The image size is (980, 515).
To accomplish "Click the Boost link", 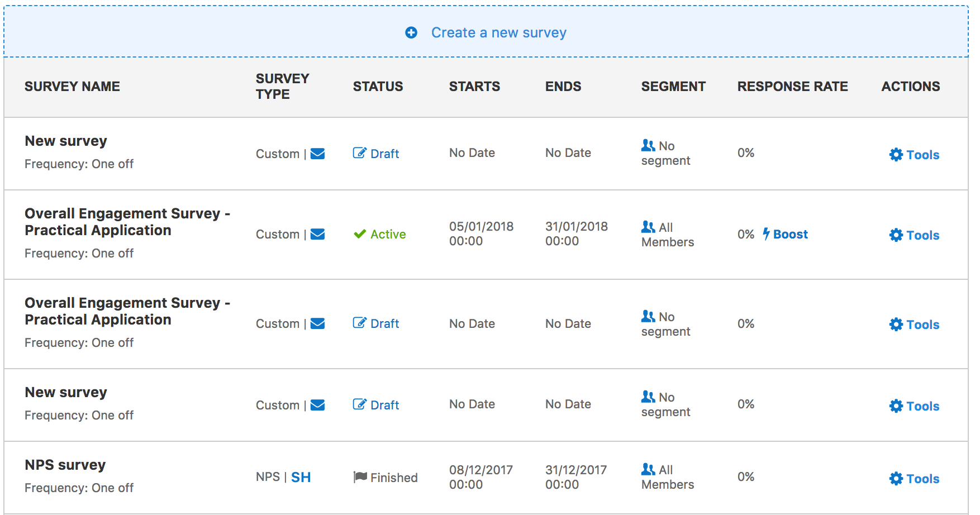I will tap(791, 234).
